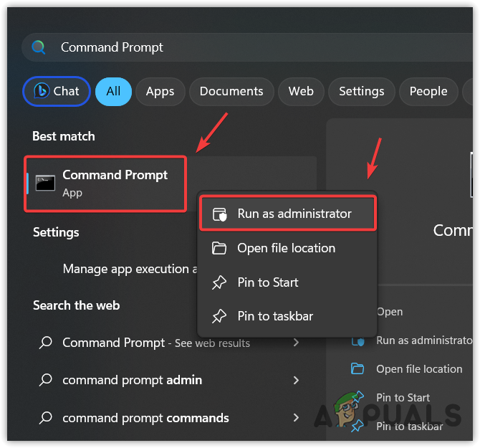Switch to the Web filter tab
The height and width of the screenshot is (448, 480).
(x=301, y=91)
